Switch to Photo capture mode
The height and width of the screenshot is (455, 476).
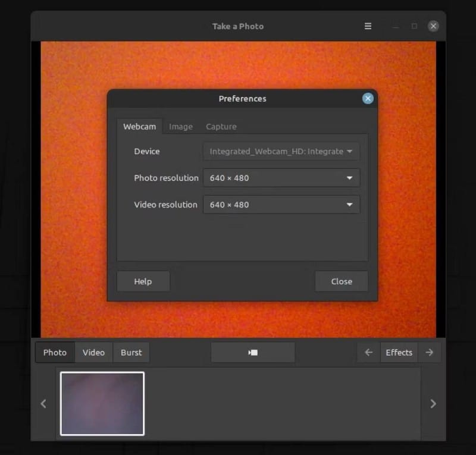click(54, 352)
